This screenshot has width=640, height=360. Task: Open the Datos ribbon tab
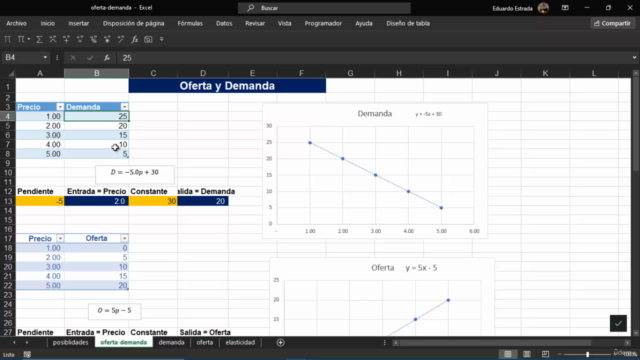coord(224,23)
